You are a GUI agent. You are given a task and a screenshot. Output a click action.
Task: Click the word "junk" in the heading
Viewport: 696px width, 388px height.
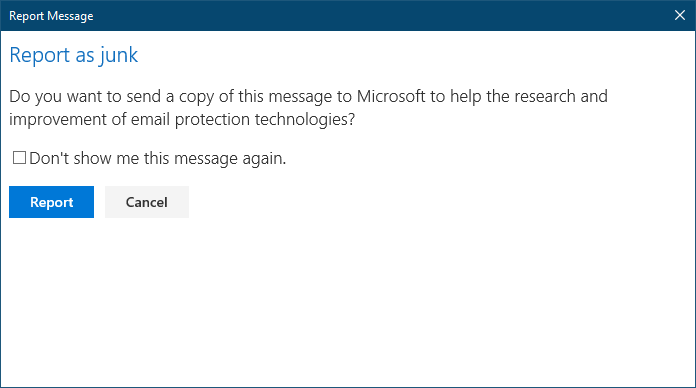coord(119,56)
